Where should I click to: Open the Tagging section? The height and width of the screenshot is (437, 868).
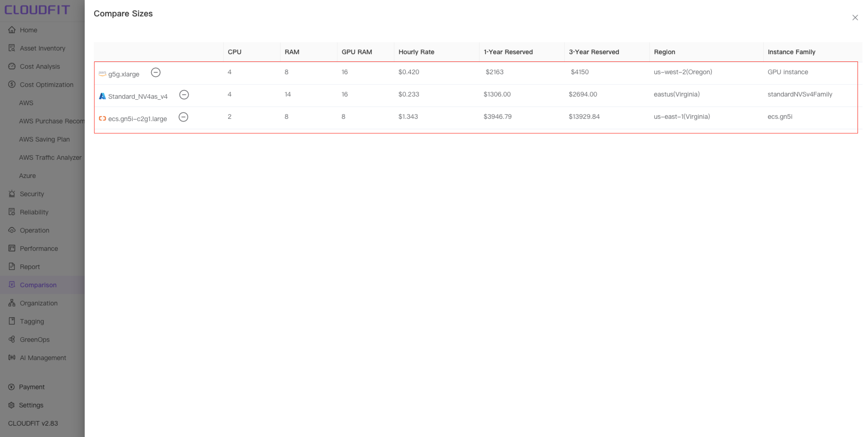[32, 321]
